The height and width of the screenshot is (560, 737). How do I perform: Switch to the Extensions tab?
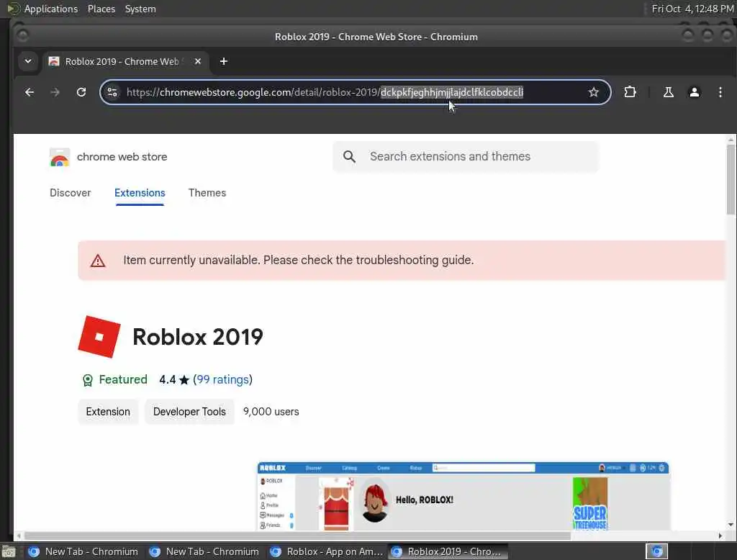140,193
